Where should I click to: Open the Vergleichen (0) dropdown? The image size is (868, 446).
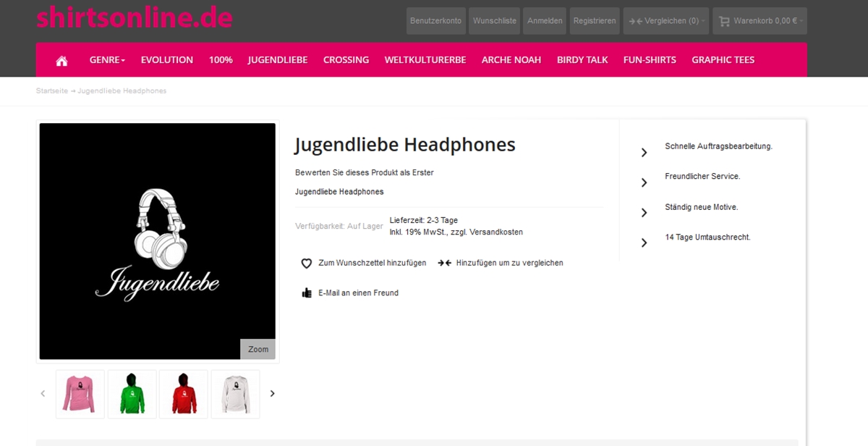point(666,21)
